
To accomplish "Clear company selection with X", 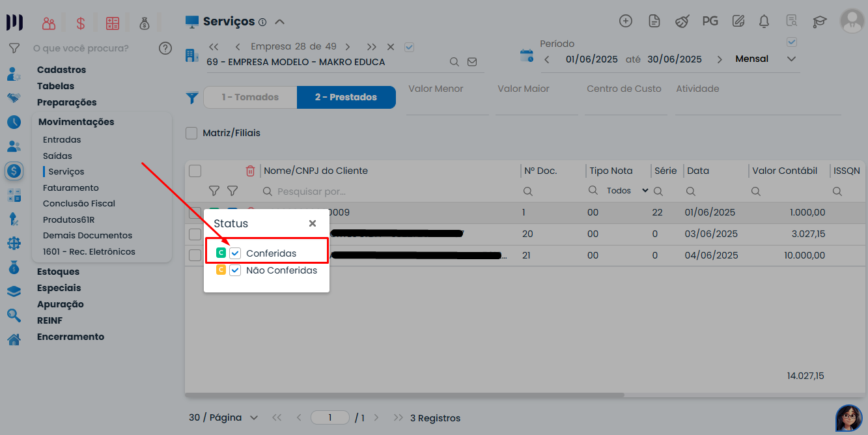I will (391, 47).
